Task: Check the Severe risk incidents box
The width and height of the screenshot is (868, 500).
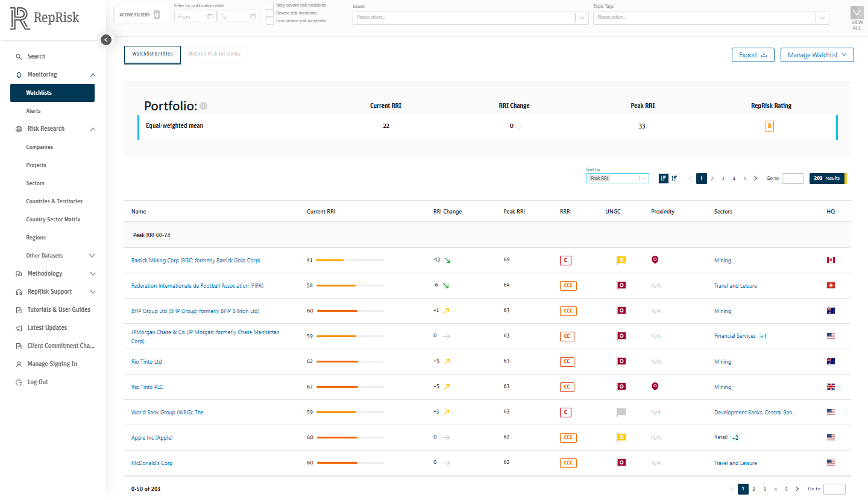Action: click(x=269, y=13)
